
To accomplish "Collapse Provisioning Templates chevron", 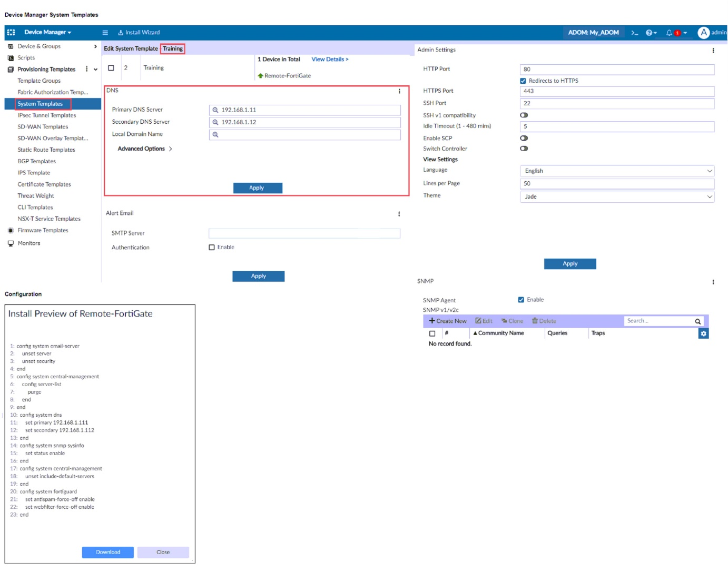I will pos(95,70).
